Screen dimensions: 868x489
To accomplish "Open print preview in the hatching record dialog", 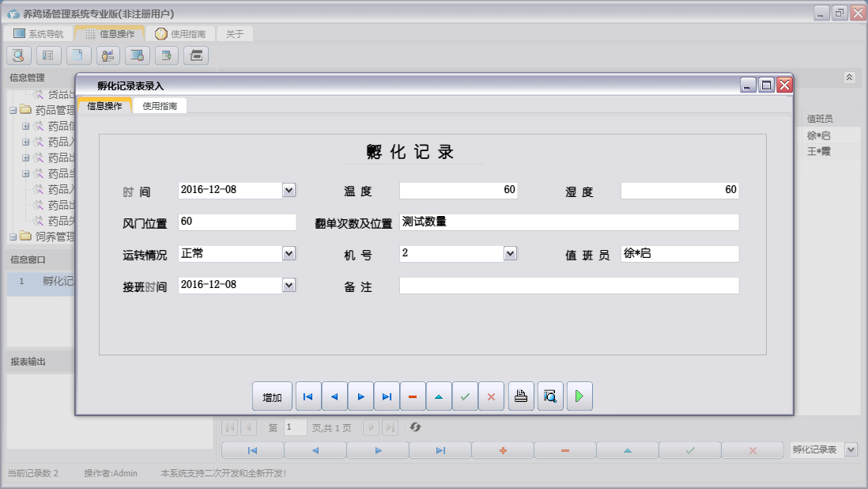I will [x=550, y=396].
